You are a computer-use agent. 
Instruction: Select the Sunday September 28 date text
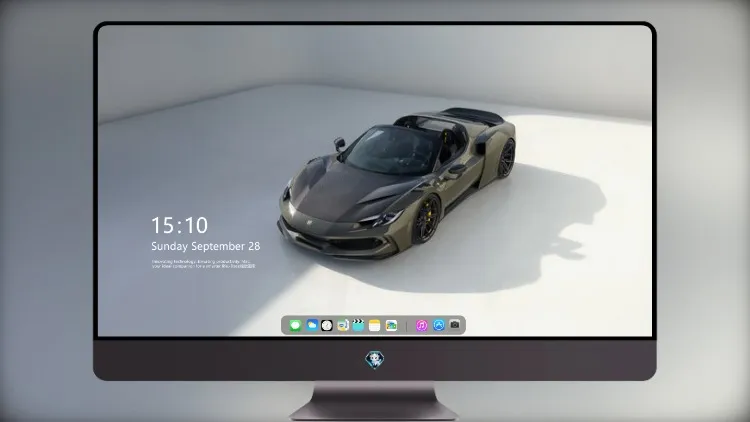tap(206, 246)
